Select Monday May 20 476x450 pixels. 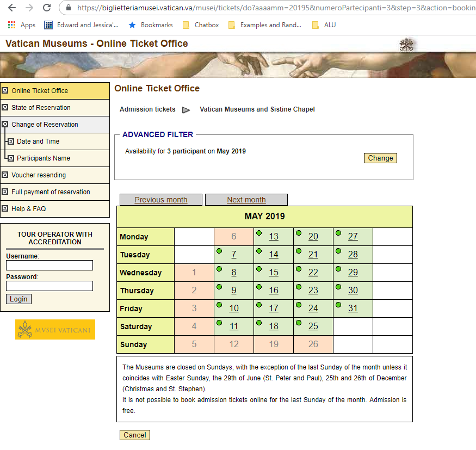(313, 237)
